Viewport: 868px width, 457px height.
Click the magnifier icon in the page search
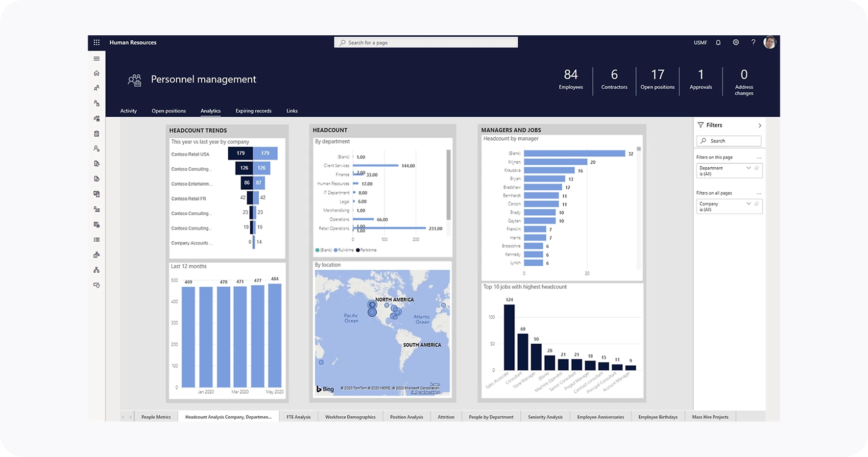pos(342,43)
